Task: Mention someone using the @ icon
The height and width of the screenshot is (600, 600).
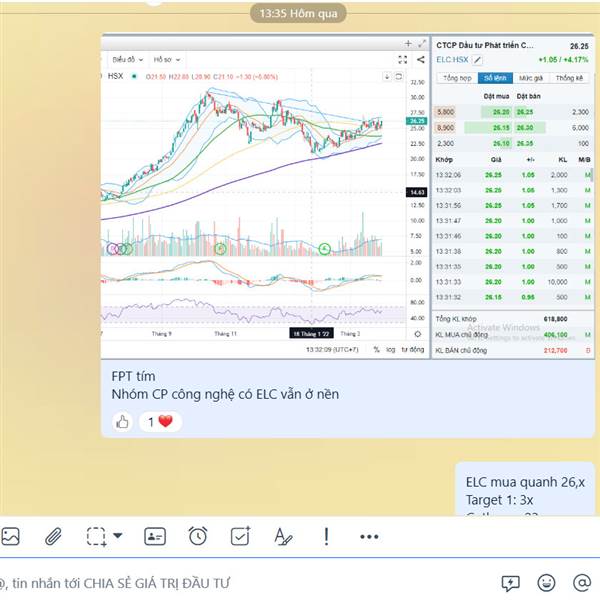Action: [x=582, y=583]
